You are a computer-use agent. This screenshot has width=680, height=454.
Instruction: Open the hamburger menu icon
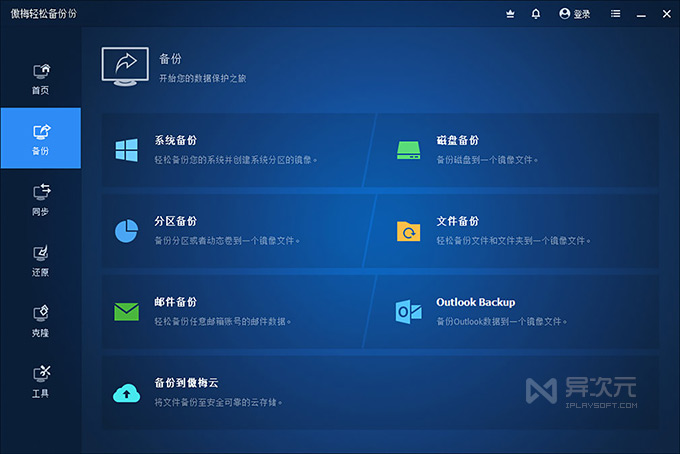[x=615, y=14]
